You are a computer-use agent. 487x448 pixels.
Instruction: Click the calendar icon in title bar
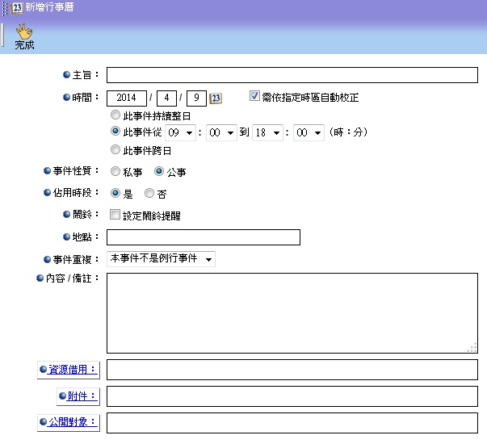point(17,8)
